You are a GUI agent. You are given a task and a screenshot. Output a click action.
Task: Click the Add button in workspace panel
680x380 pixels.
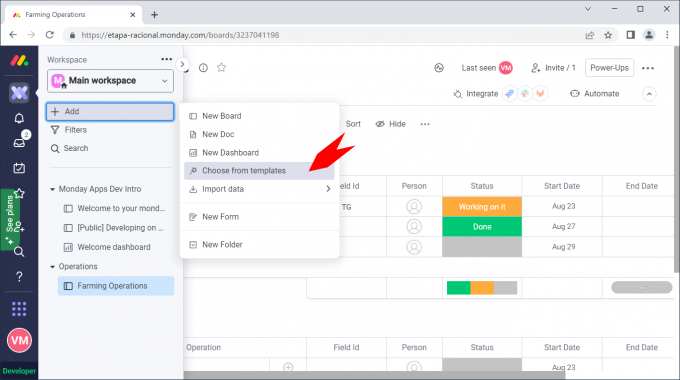[x=111, y=111]
